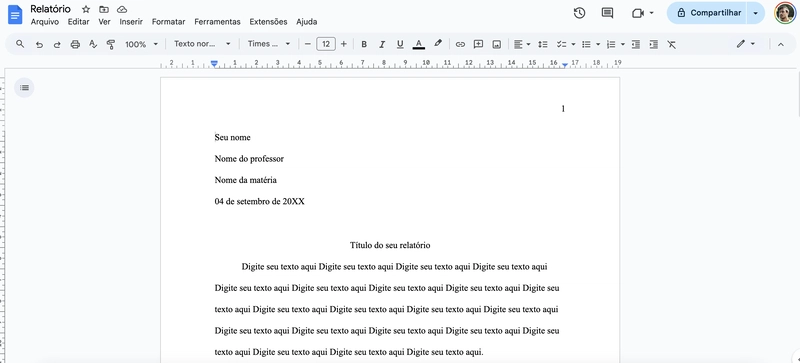The height and width of the screenshot is (363, 800).
Task: Open the editing mode pencil dropdown
Action: click(x=745, y=44)
